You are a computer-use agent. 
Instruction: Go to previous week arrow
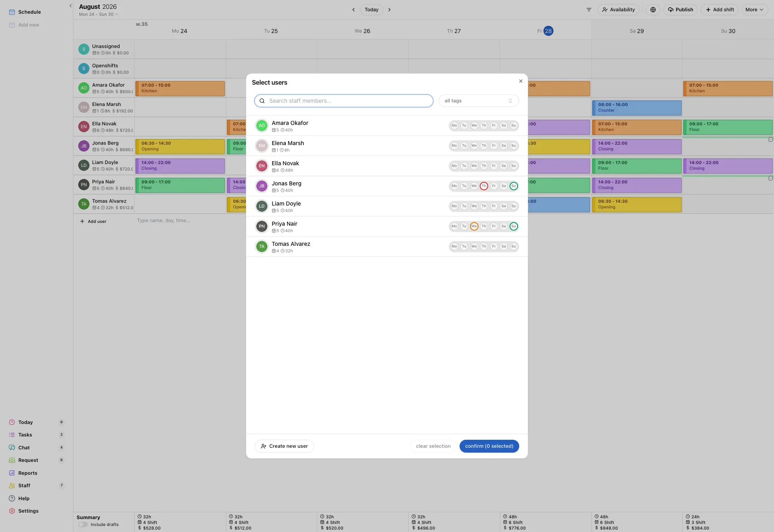pyautogui.click(x=354, y=10)
